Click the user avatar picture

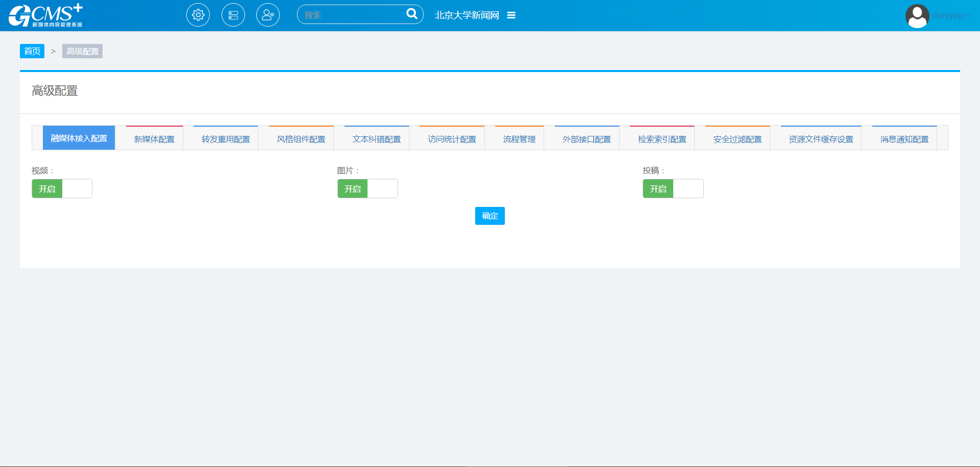point(917,16)
